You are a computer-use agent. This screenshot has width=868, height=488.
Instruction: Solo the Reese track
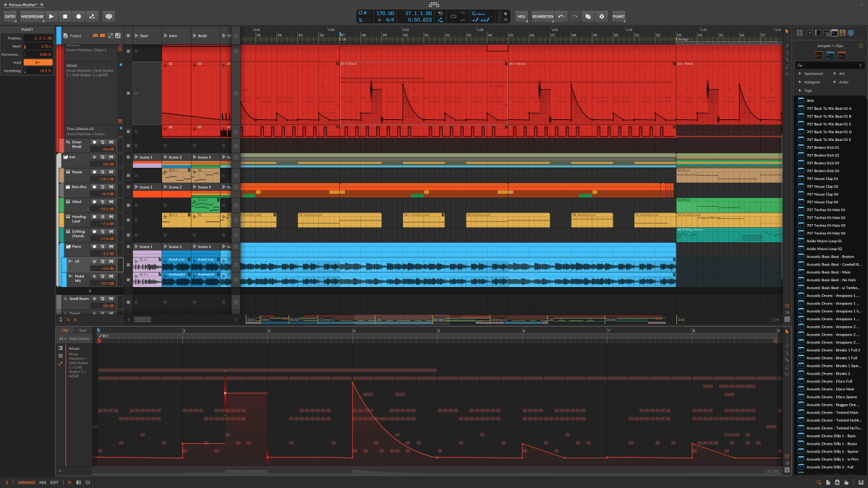(103, 172)
